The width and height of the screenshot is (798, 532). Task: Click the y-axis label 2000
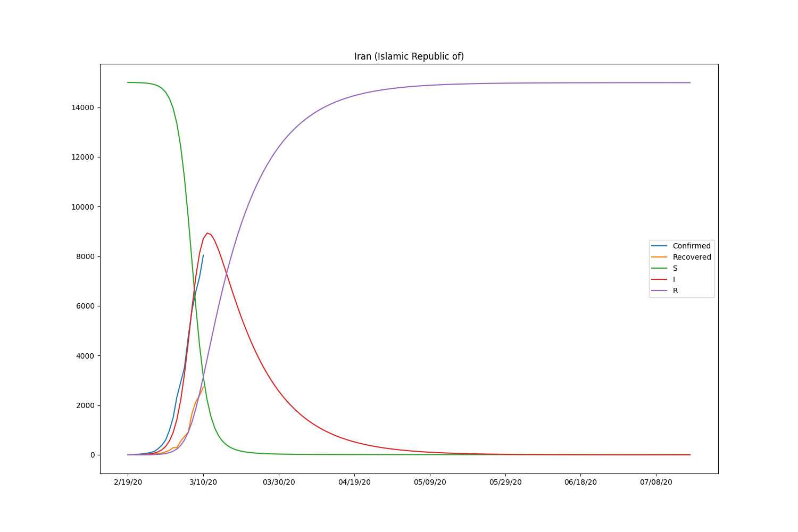(86, 405)
